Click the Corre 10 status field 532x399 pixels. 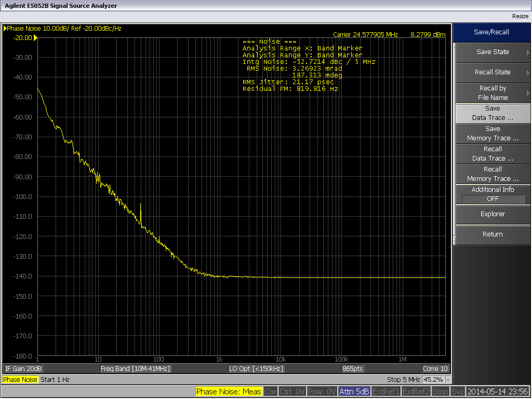click(x=435, y=369)
